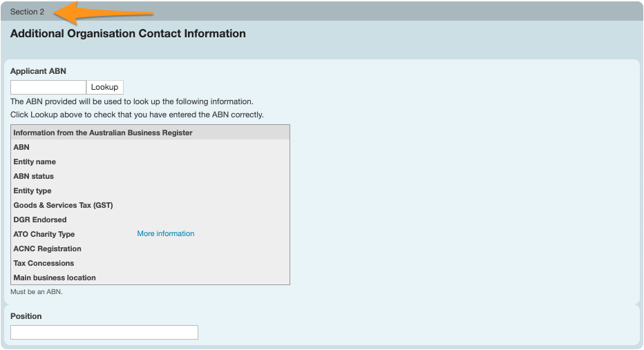Click the Position field label
Image resolution: width=644 pixels, height=350 pixels.
click(26, 316)
